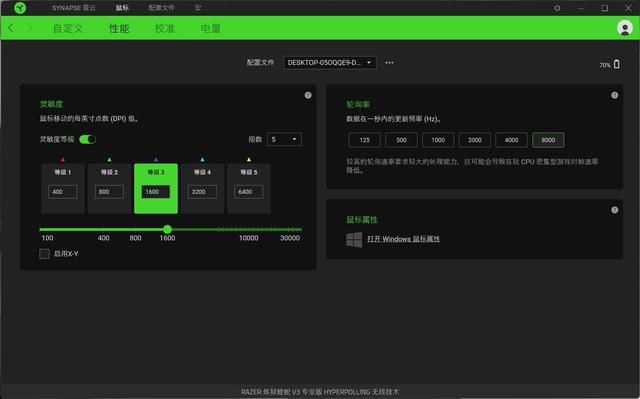Image resolution: width=640 pixels, height=399 pixels.
Task: Click the yellow indicator above stage 5
Action: (x=249, y=160)
